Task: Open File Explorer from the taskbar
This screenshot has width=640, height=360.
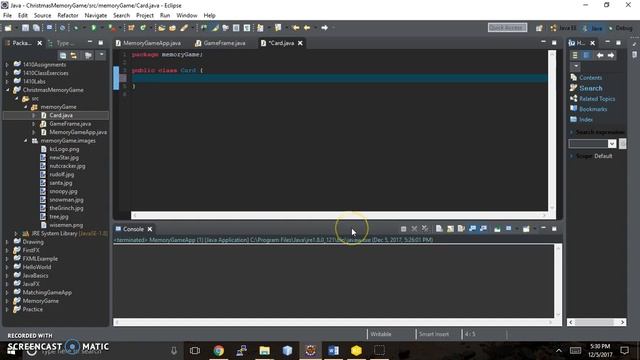Action: click(264, 350)
